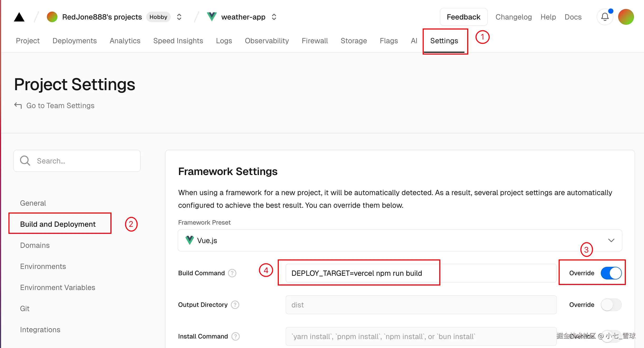Disable the Build Command Override toggle

[x=611, y=273]
